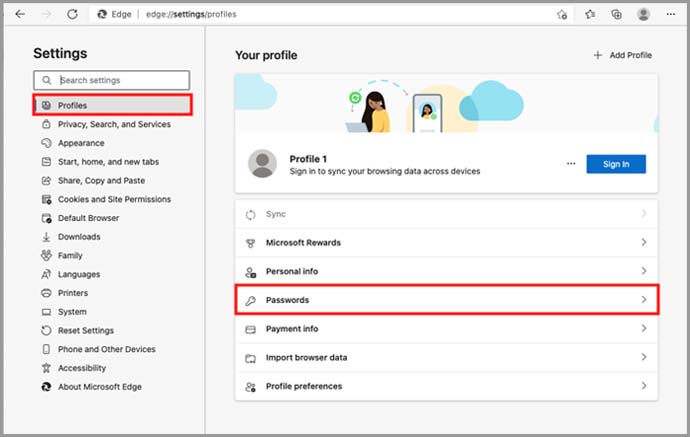690x437 pixels.
Task: Open Cookies and Site Permissions
Action: click(x=114, y=199)
